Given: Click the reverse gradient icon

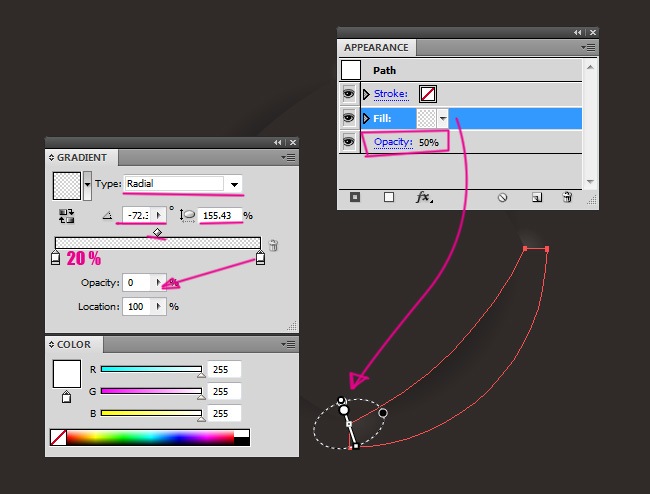Looking at the screenshot, I should point(66,216).
